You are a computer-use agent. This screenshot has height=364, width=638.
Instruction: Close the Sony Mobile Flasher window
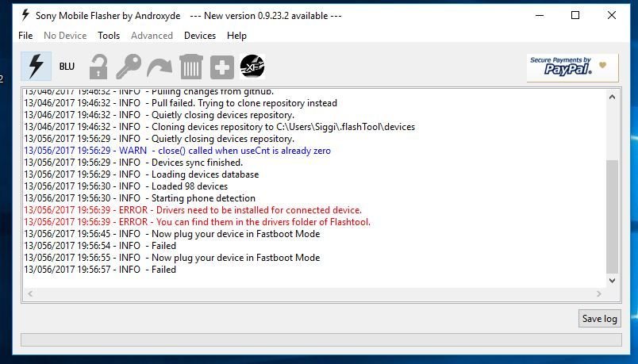click(612, 15)
